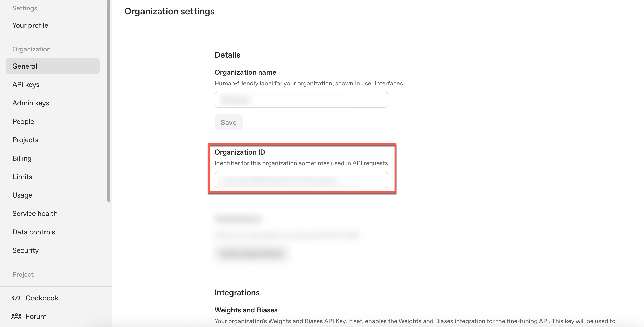
Task: Open Data controls settings
Action: click(x=34, y=232)
